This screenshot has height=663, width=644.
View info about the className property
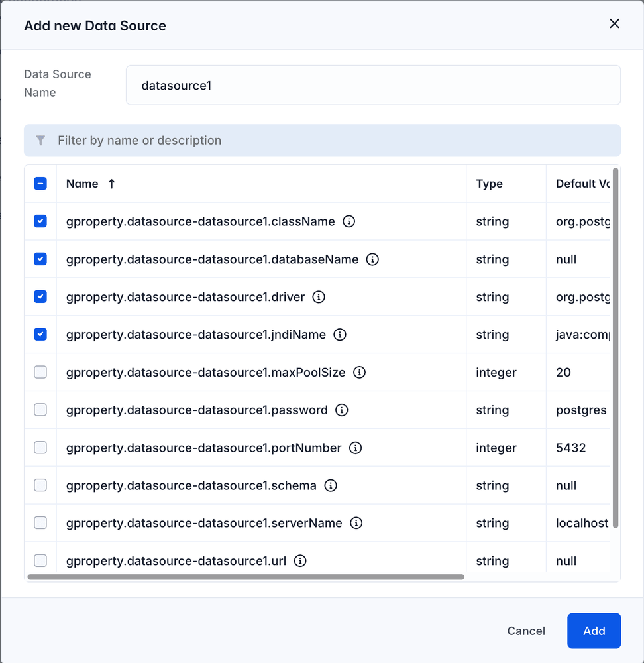(349, 221)
